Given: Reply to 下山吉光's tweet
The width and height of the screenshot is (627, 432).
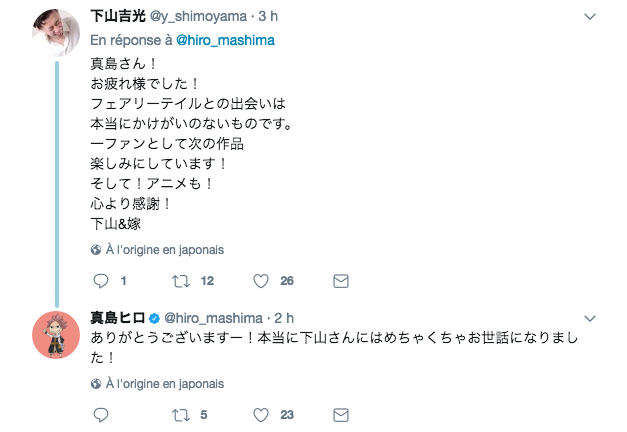Looking at the screenshot, I should [100, 281].
